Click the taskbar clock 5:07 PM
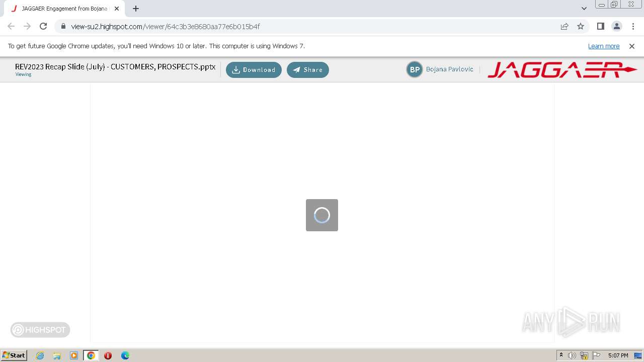Image resolution: width=644 pixels, height=362 pixels. 618,355
